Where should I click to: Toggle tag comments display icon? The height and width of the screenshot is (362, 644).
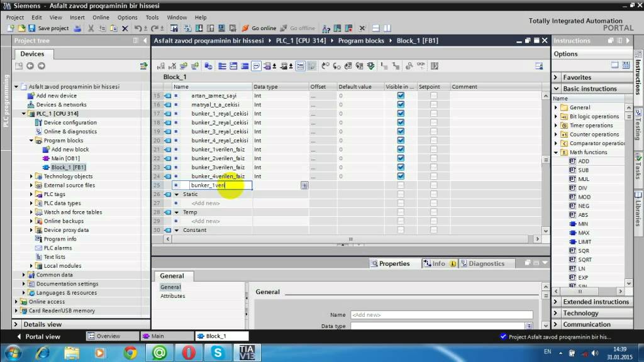click(x=257, y=66)
